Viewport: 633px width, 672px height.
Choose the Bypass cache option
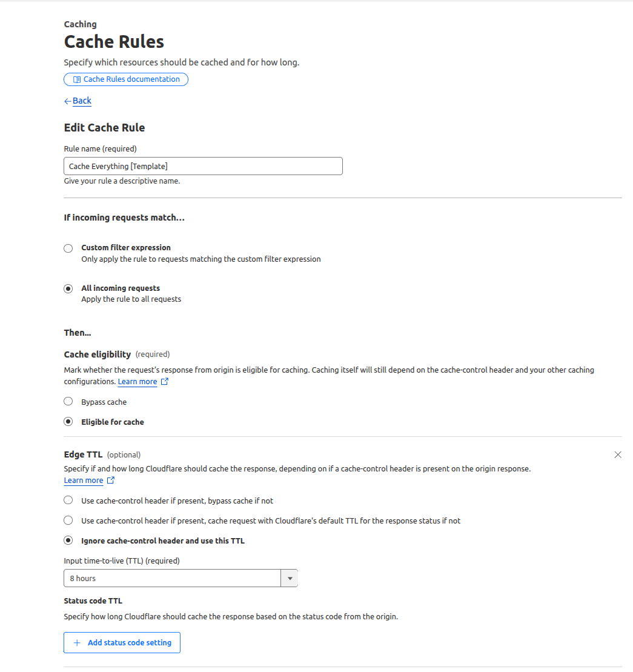point(68,402)
